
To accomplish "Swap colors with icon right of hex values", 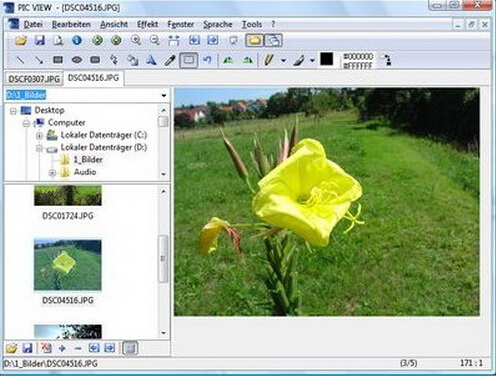I will coord(386,60).
